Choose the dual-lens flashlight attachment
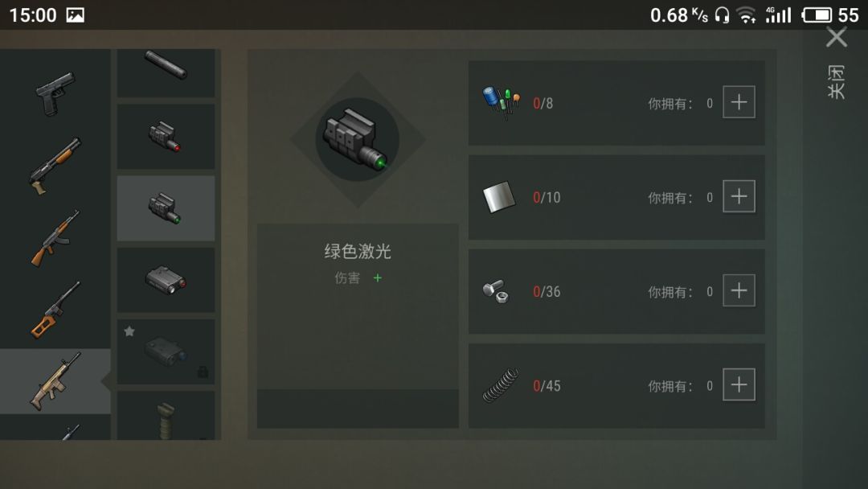The width and height of the screenshot is (868, 489). 166,280
